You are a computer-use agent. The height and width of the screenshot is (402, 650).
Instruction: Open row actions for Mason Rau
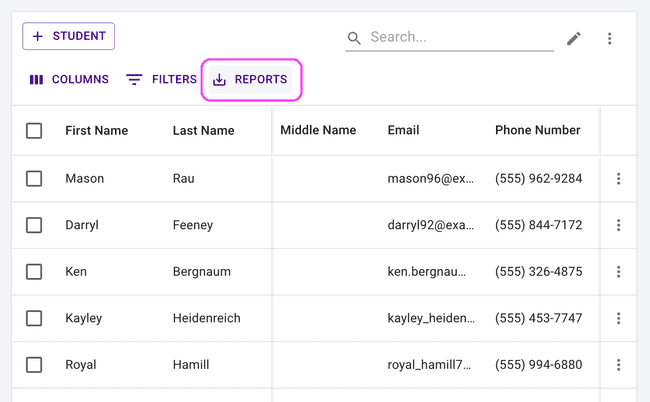click(618, 179)
